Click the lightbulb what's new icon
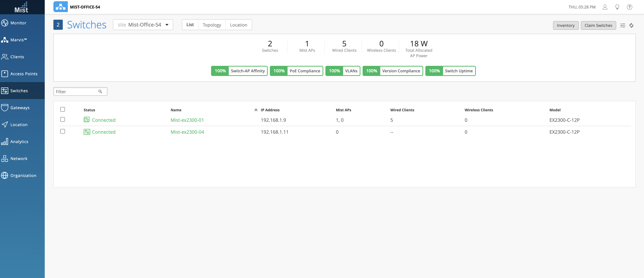This screenshot has width=644, height=278. click(617, 7)
